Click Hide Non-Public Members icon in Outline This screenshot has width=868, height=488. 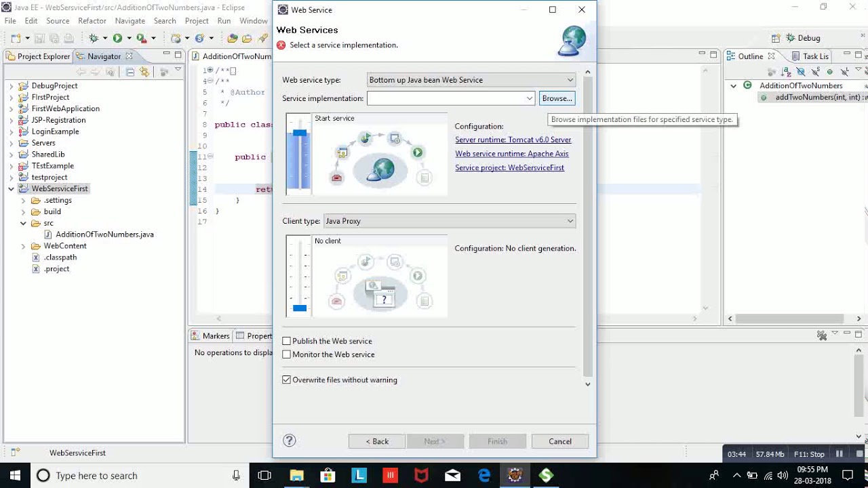pyautogui.click(x=829, y=71)
